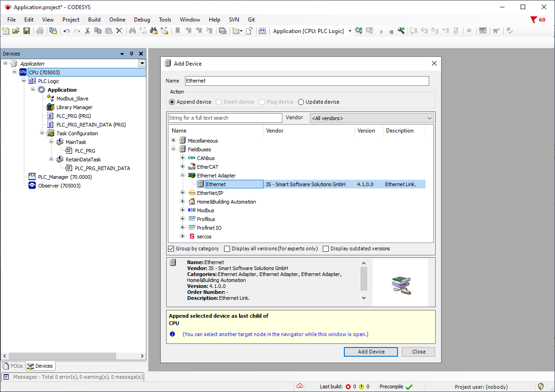Image resolution: width=555 pixels, height=392 pixels.
Task: Click the red notification flag icon
Action: coord(533,20)
